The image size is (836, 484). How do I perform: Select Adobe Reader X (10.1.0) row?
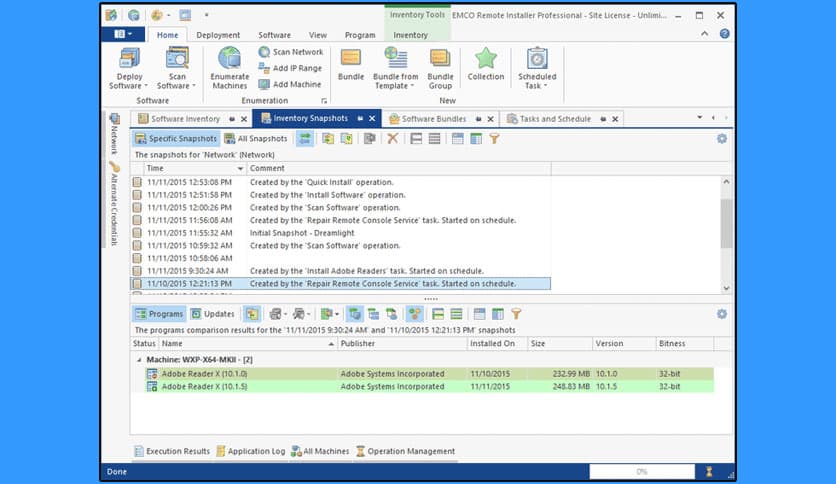pyautogui.click(x=422, y=374)
